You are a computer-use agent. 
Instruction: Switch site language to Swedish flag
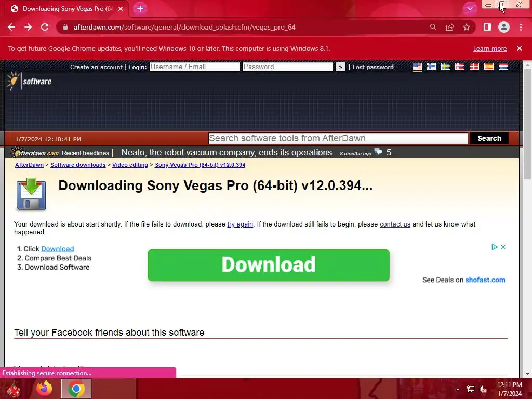pyautogui.click(x=445, y=66)
